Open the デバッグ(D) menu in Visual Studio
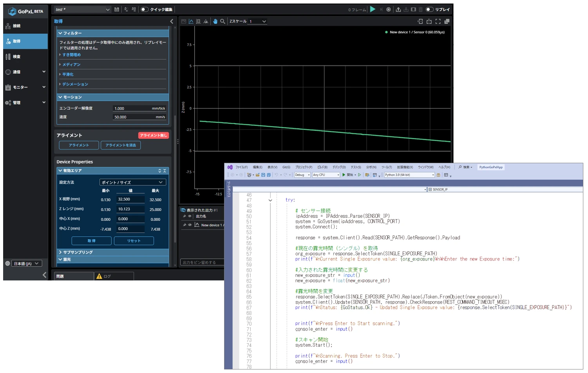Screen dimensions: 588x373 tap(339, 167)
